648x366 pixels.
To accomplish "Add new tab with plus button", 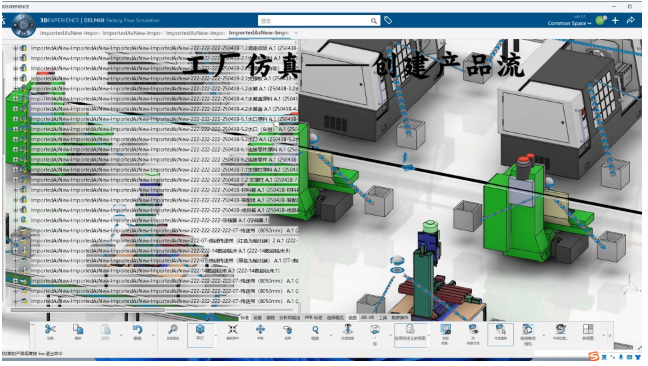I will [296, 33].
